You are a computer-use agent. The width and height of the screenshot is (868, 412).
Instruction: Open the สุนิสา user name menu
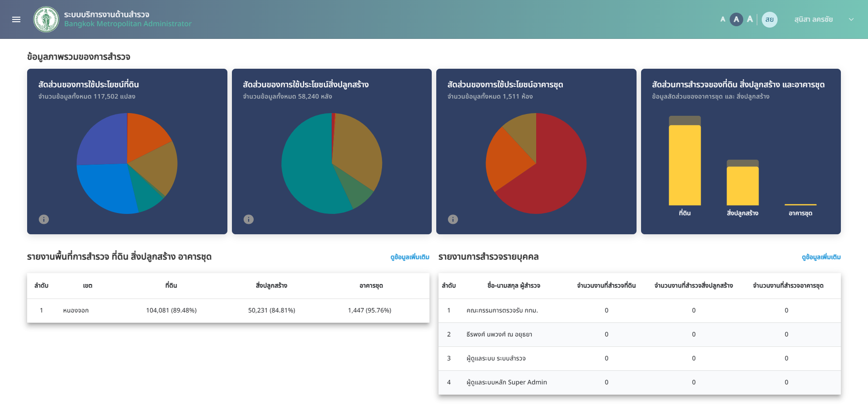[813, 19]
